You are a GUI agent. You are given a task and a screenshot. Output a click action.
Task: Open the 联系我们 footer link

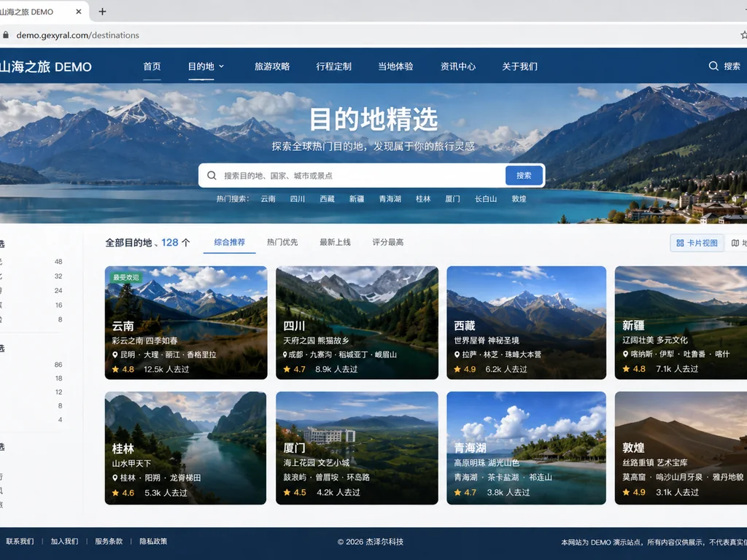point(20,542)
